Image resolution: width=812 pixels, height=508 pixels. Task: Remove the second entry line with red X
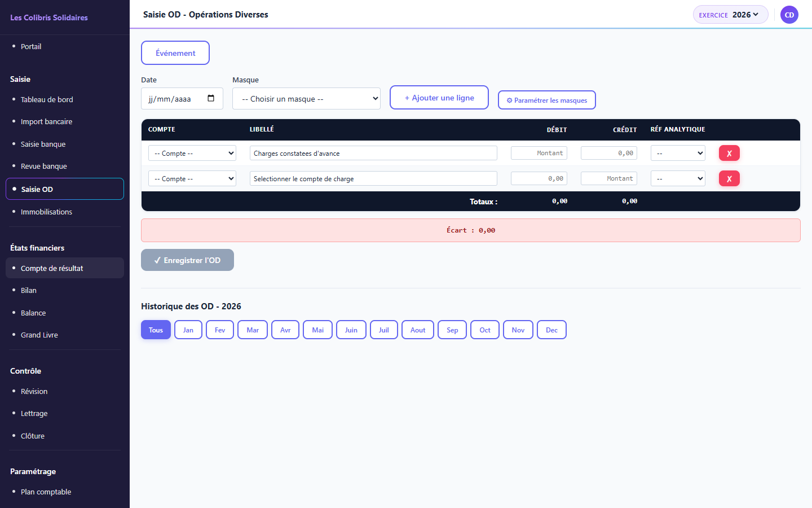[x=729, y=178]
